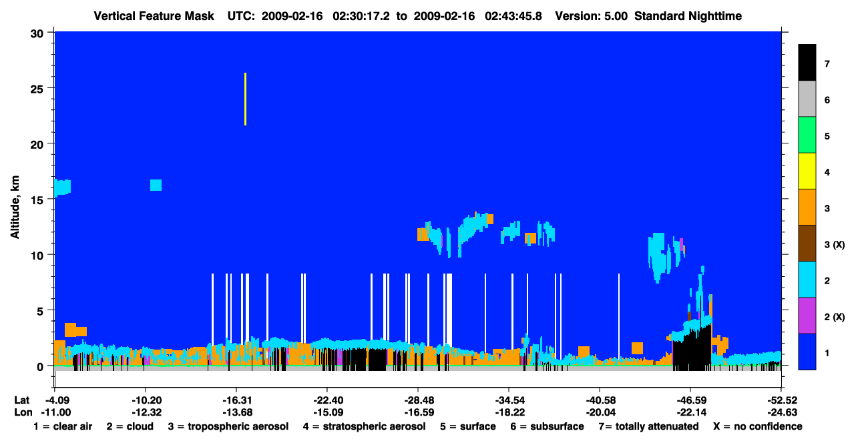Viewport: 868px width, 445px height.
Task: Click the large black attenuated region near -46.59
Action: (692, 347)
